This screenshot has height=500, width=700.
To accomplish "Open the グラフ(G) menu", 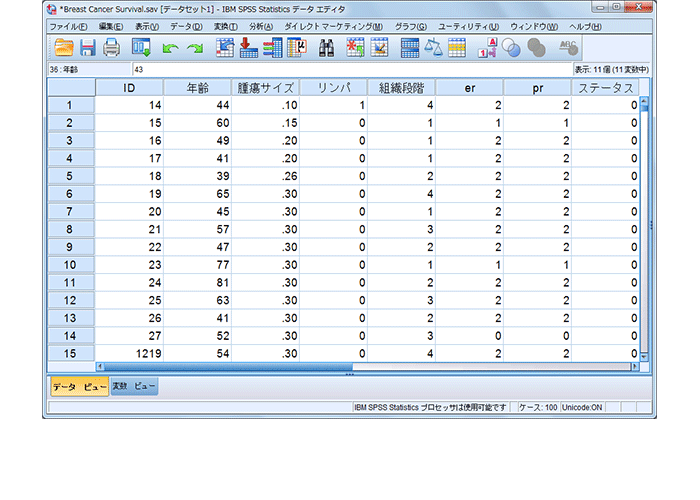I will pos(411,27).
